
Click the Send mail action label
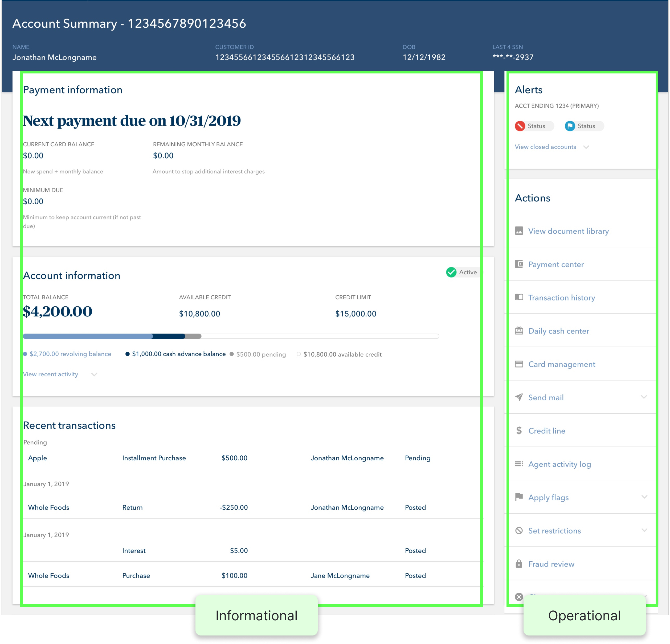click(546, 397)
